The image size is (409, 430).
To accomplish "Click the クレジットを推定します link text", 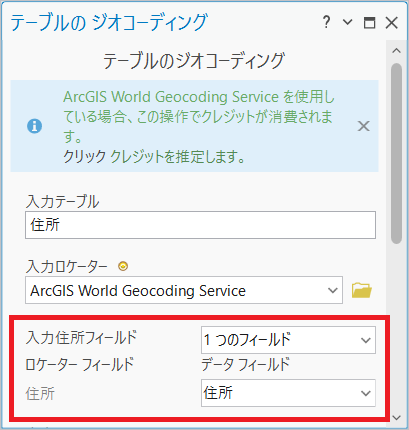I will tap(178, 156).
